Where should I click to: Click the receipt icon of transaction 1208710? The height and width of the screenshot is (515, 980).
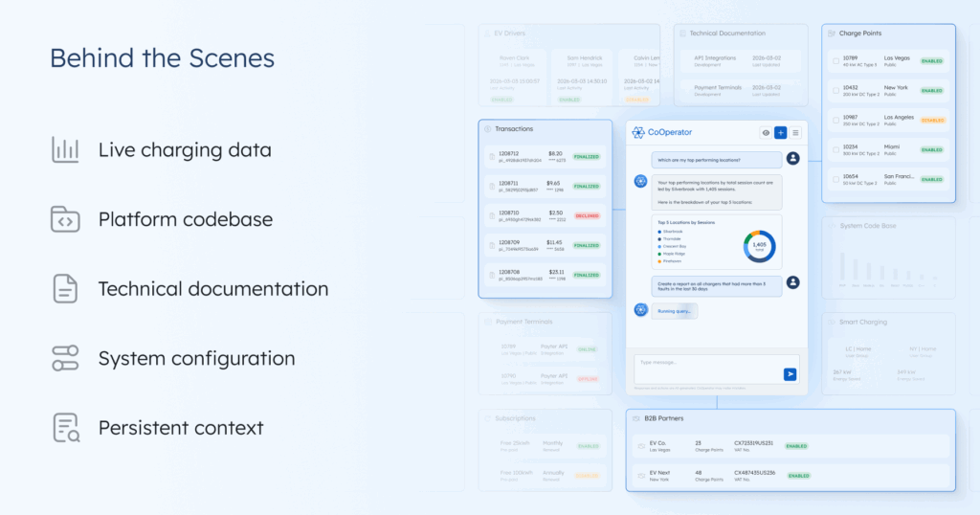pos(492,216)
